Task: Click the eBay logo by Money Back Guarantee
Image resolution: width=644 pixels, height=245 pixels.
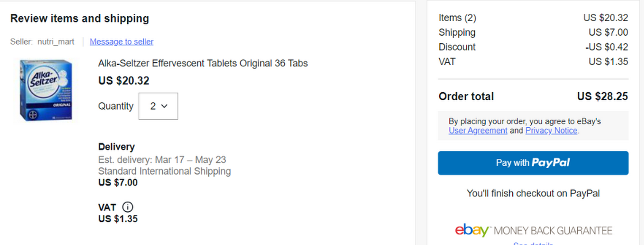Action: [472, 231]
